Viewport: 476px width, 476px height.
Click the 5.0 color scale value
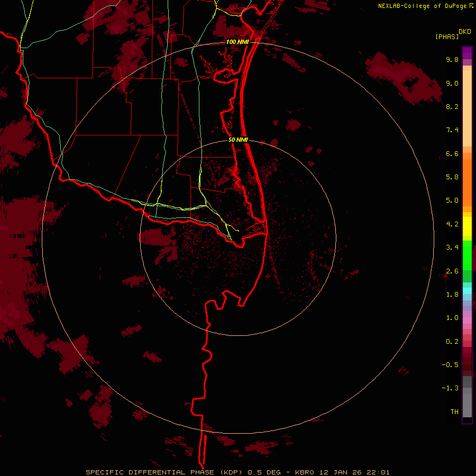452,200
